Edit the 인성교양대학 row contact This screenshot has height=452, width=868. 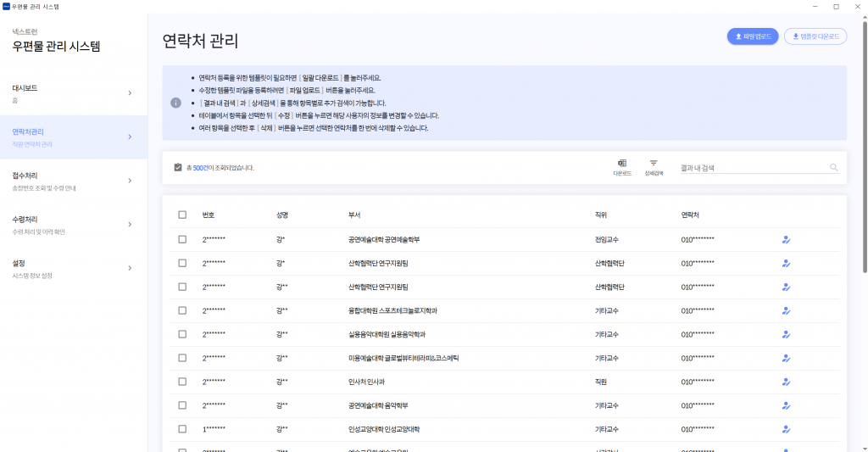tap(786, 429)
